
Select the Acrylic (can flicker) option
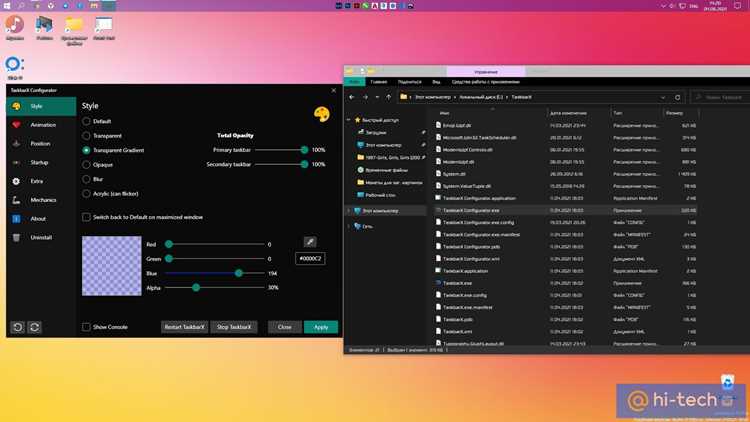tap(86, 194)
